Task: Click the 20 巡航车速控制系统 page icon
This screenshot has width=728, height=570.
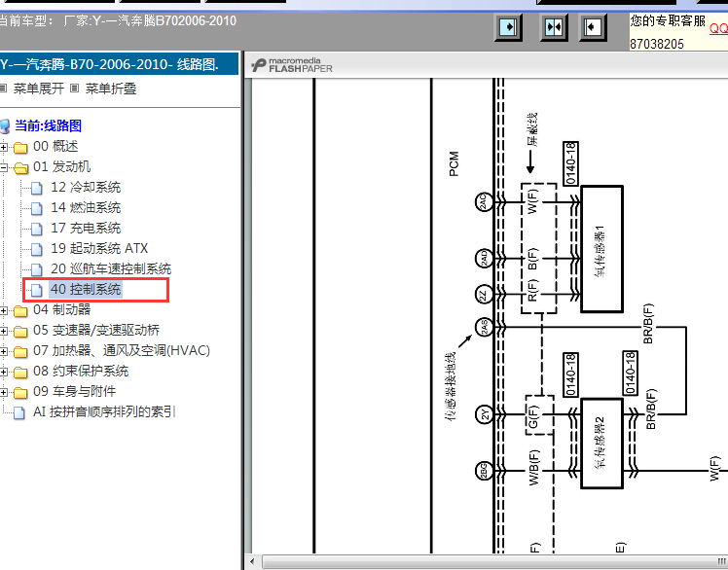Action: click(x=37, y=269)
